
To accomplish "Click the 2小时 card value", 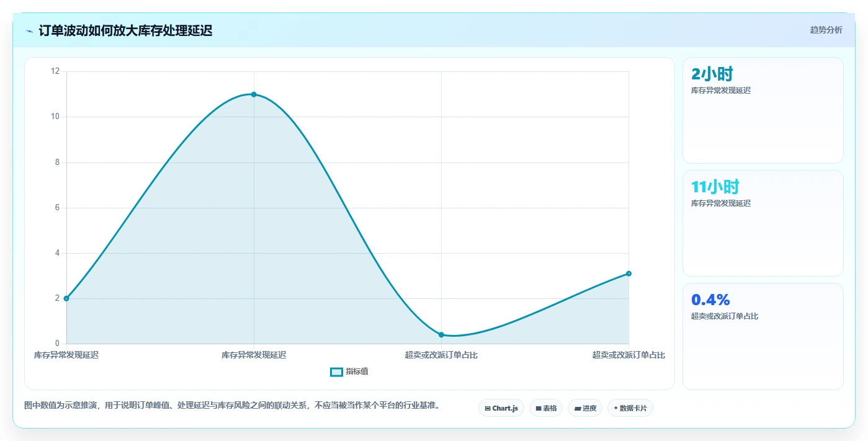I will pos(712,74).
